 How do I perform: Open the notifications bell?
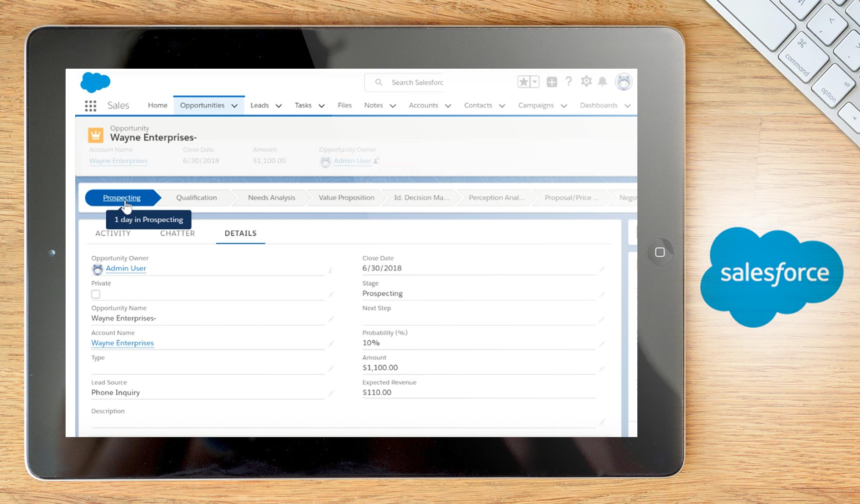[603, 81]
